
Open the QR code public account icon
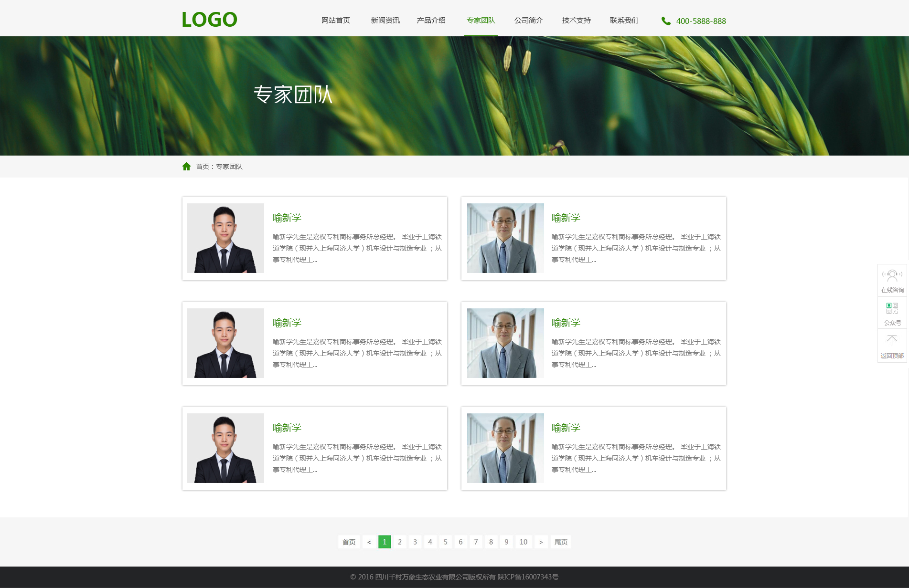[x=892, y=308]
